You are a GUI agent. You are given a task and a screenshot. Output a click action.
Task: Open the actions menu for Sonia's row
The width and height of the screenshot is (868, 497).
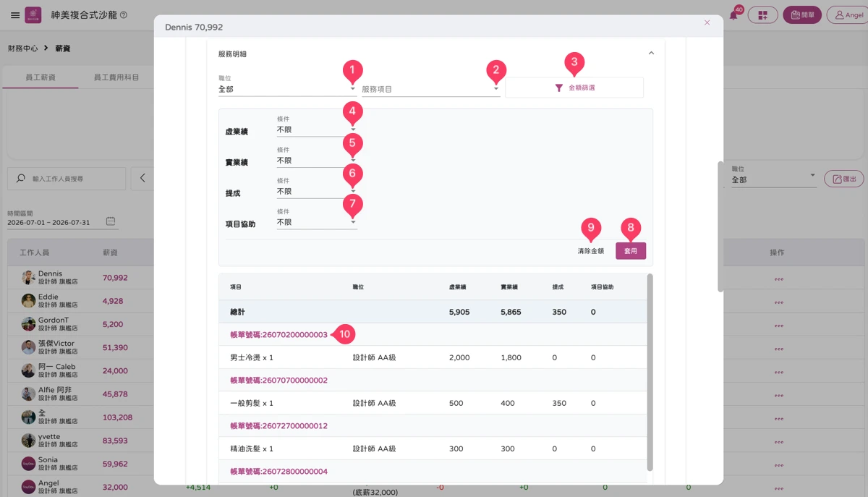pos(779,464)
